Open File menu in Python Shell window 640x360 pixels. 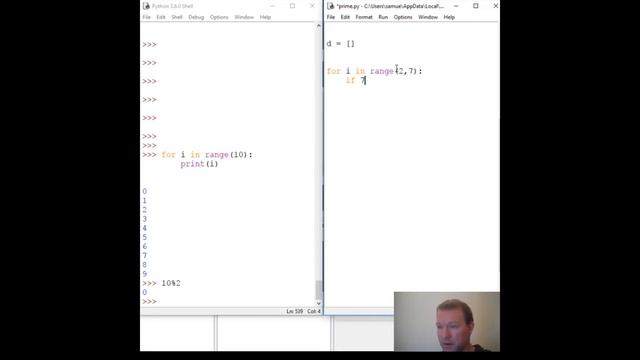click(x=147, y=17)
